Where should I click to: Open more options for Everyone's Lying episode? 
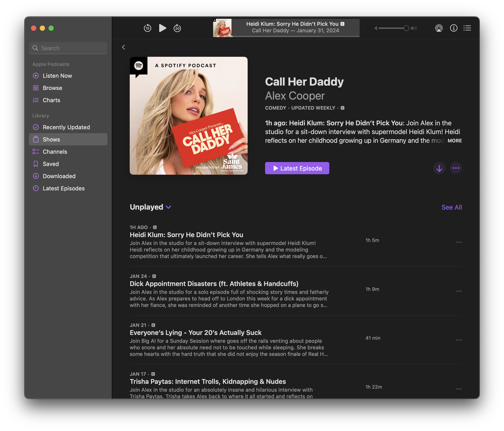point(459,340)
